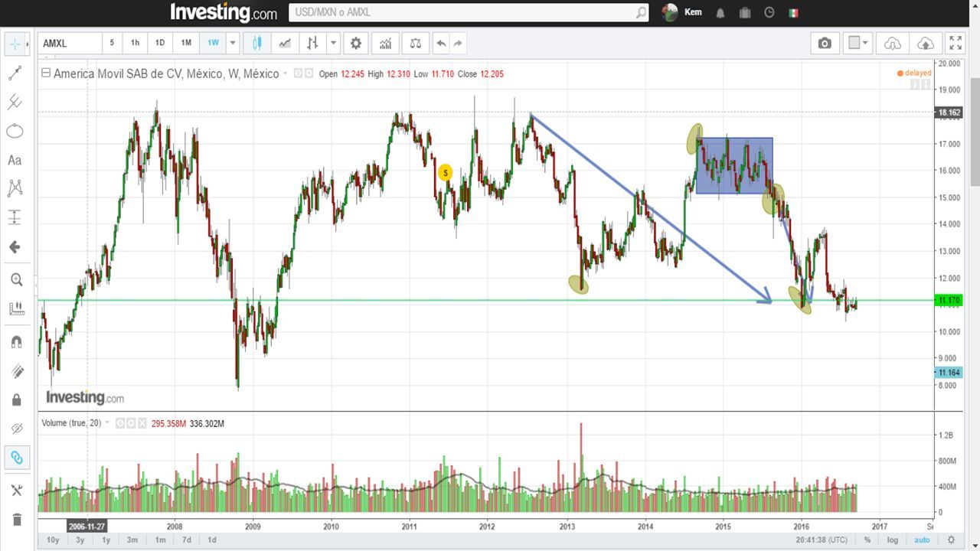The width and height of the screenshot is (980, 551).
Task: Switch to the 1D interval
Action: point(160,43)
